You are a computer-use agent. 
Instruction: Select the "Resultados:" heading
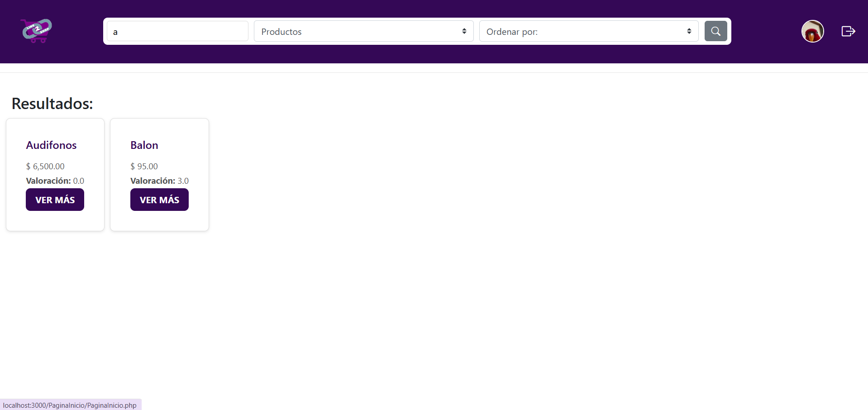click(52, 104)
